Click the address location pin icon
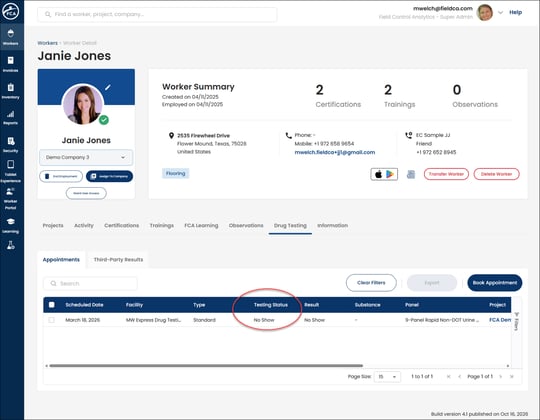Viewport: 540px width, 420px height. point(171,135)
